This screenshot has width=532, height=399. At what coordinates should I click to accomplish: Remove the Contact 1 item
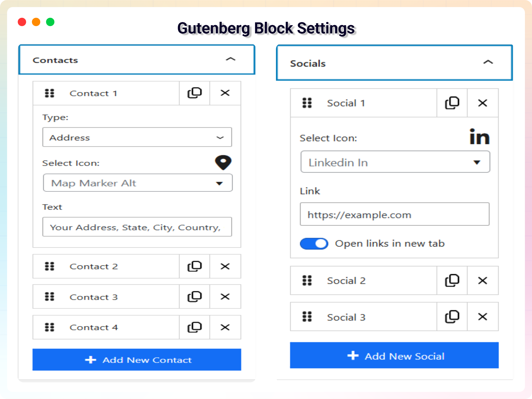point(225,93)
